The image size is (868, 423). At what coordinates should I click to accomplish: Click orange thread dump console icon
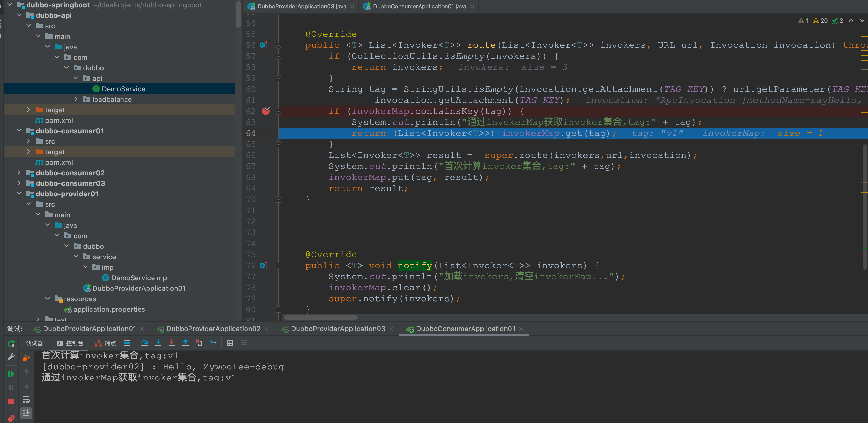click(x=26, y=358)
